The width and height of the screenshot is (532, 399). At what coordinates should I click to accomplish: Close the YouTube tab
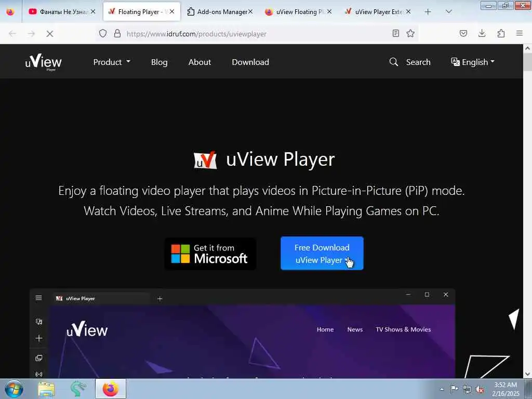tap(93, 11)
